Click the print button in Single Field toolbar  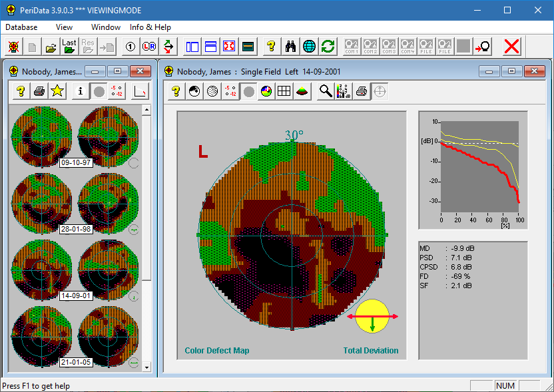point(361,91)
